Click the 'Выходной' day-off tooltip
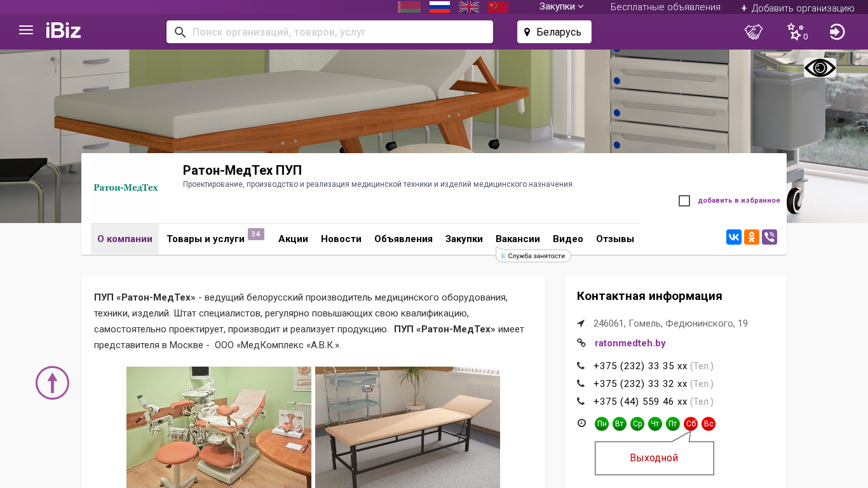The height and width of the screenshot is (488, 868). 654,458
